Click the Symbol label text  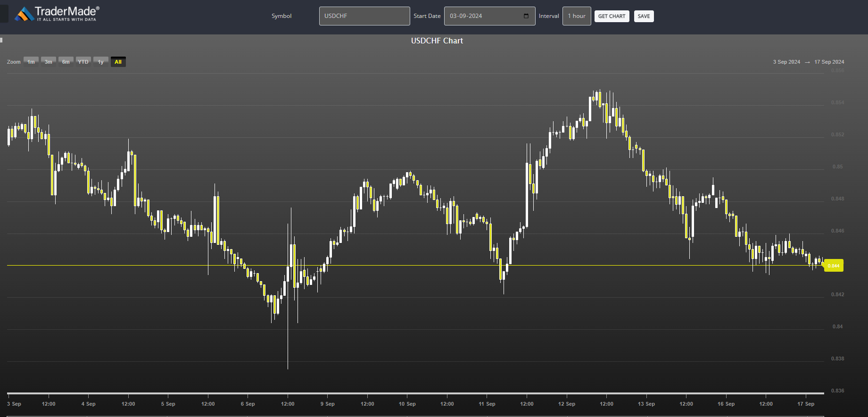coord(281,16)
